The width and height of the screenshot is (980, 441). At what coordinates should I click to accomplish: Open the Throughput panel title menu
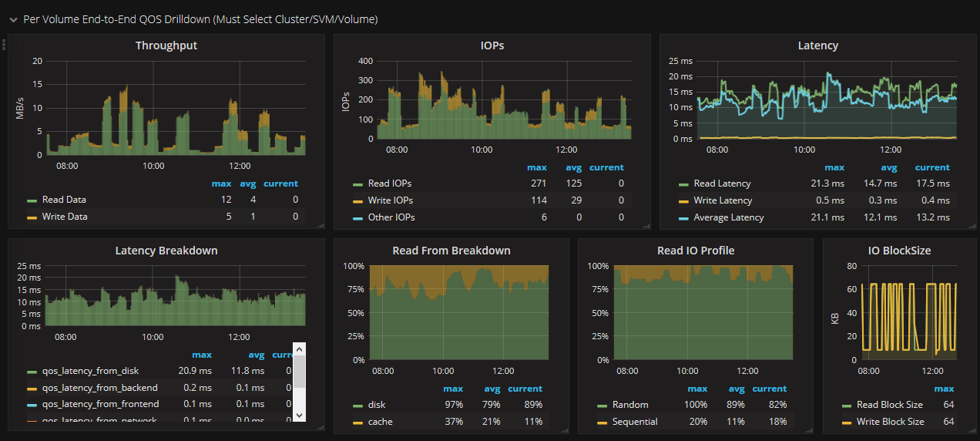tap(166, 45)
